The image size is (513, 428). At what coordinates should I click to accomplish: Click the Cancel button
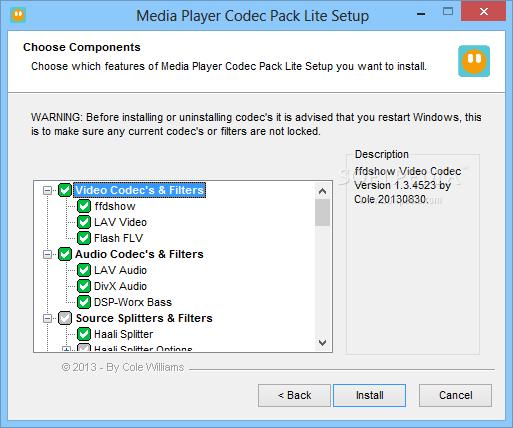(455, 395)
